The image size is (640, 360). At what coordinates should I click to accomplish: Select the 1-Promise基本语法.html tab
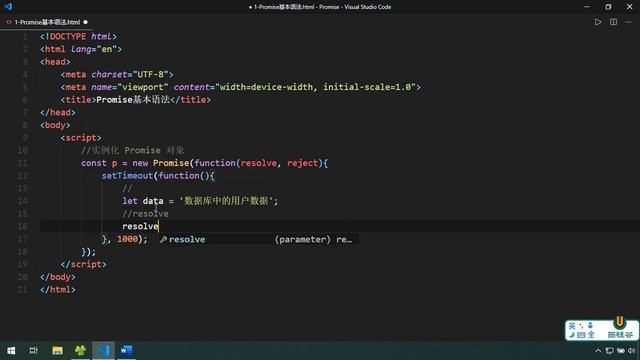pos(47,22)
